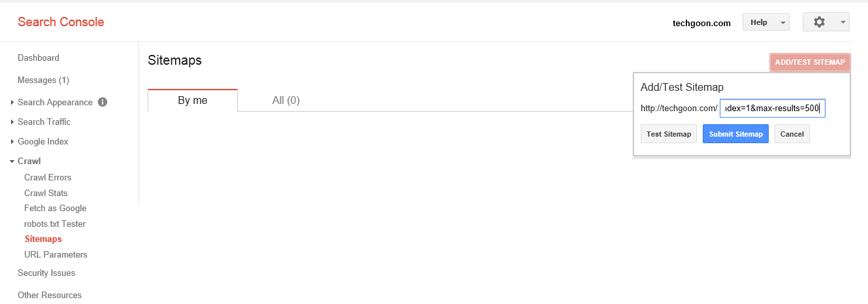Click the Add/Test Sitemap button
This screenshot has height=304, width=868.
pyautogui.click(x=810, y=63)
